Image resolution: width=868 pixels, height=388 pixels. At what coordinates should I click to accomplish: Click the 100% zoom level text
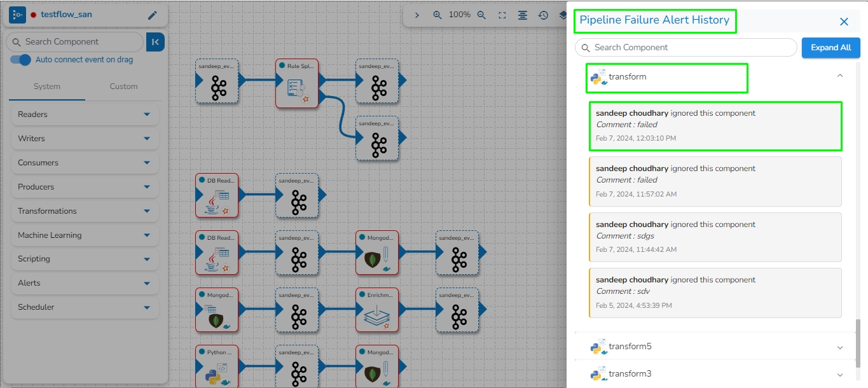460,15
